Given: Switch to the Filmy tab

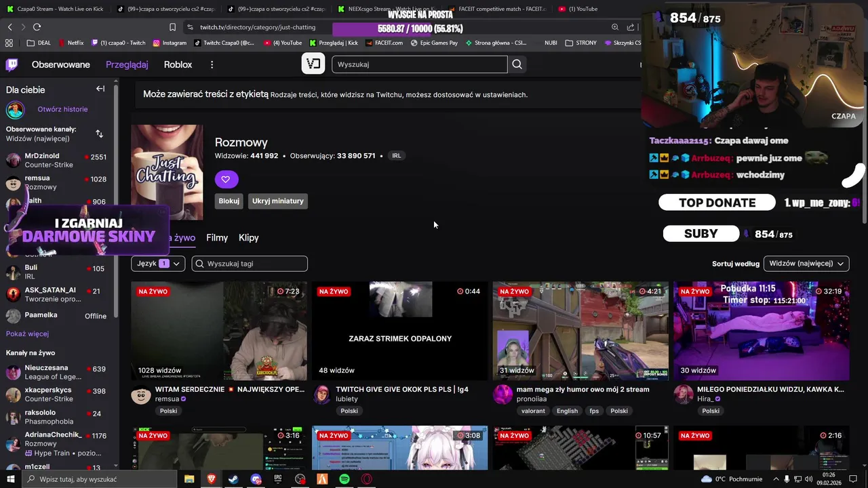Looking at the screenshot, I should click(217, 238).
